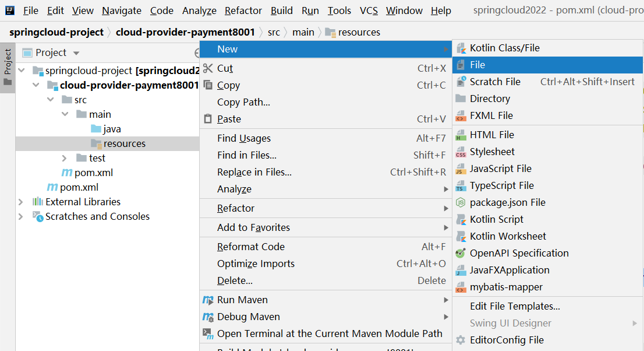Open the Refactor menu in menu bar

[243, 10]
